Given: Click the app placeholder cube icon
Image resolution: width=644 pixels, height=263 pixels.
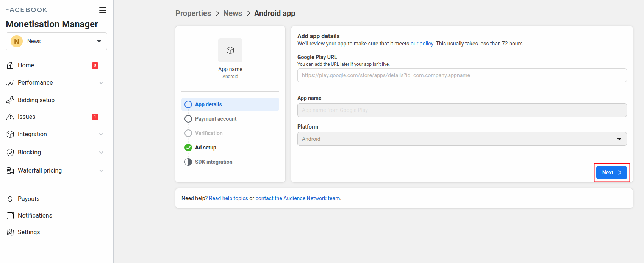Looking at the screenshot, I should point(230,50).
